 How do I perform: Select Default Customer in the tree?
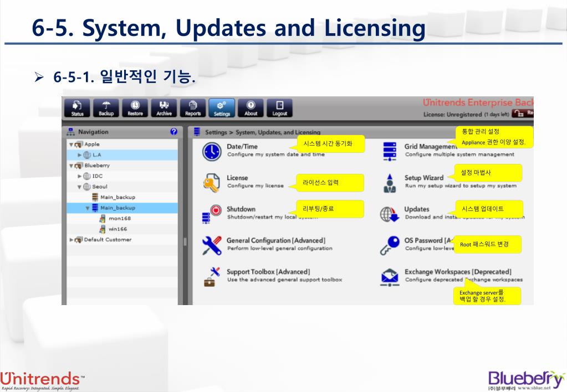(108, 239)
